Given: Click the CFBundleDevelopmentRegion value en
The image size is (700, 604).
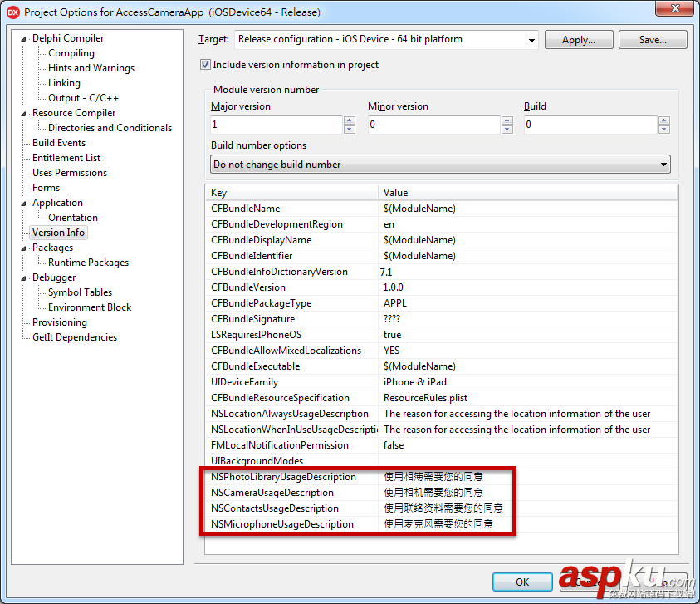Looking at the screenshot, I should click(389, 224).
